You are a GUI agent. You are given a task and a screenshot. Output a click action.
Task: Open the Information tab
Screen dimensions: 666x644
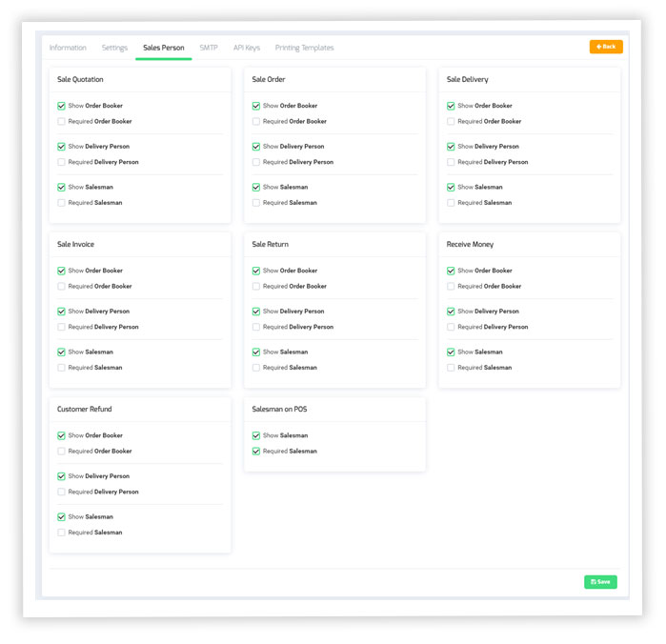tap(68, 48)
